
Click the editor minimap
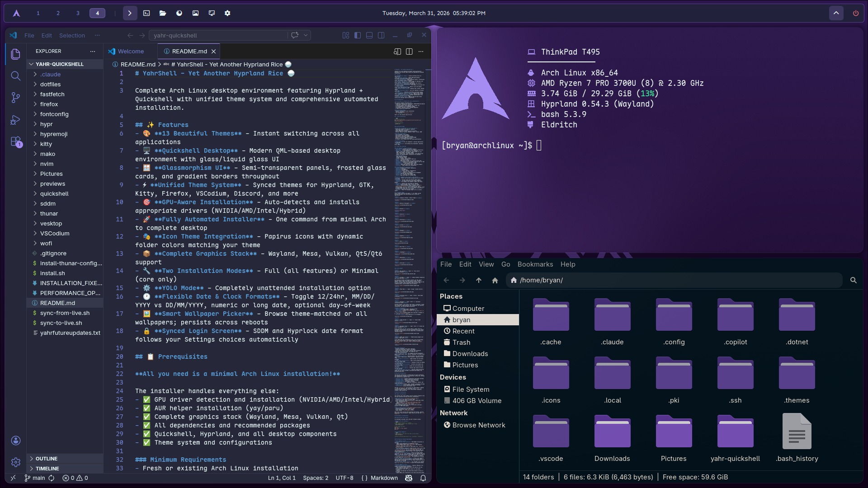tap(410, 271)
